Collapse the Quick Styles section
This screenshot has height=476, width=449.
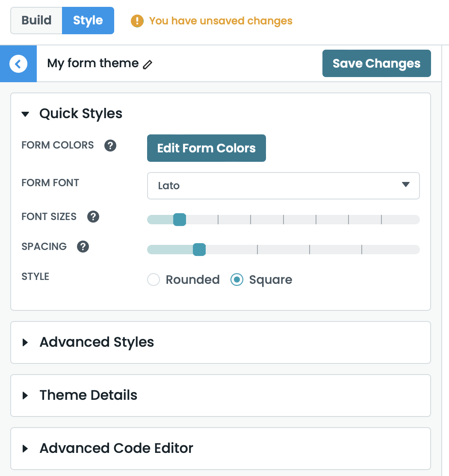(x=26, y=114)
